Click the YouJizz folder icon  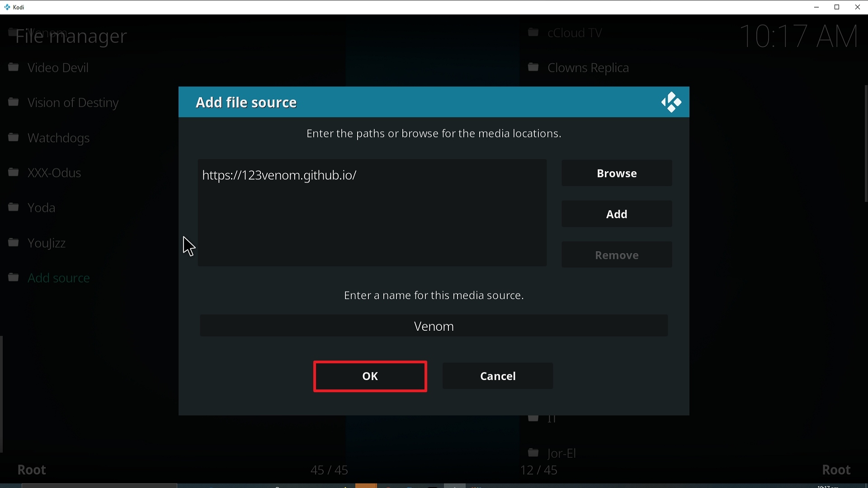(x=14, y=242)
